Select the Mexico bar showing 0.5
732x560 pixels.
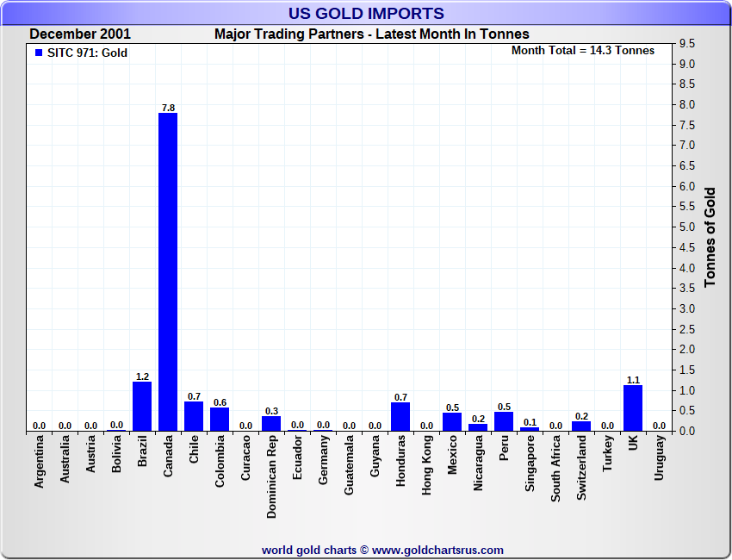point(452,421)
